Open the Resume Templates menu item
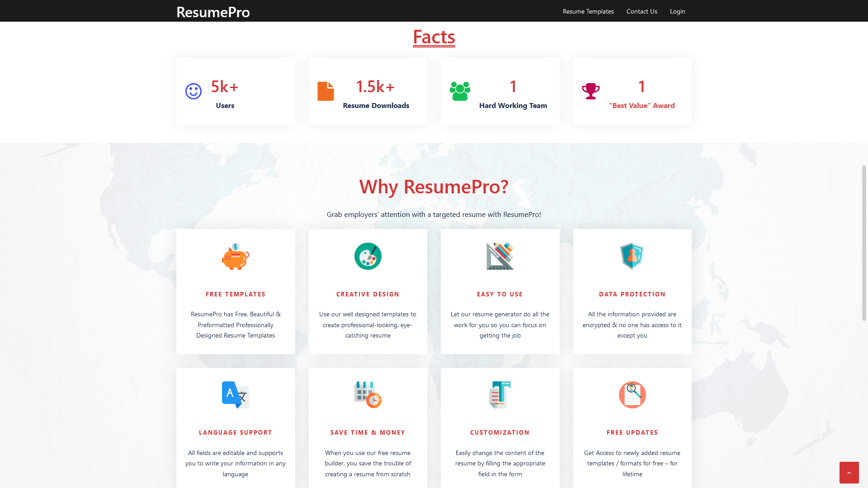 point(588,11)
